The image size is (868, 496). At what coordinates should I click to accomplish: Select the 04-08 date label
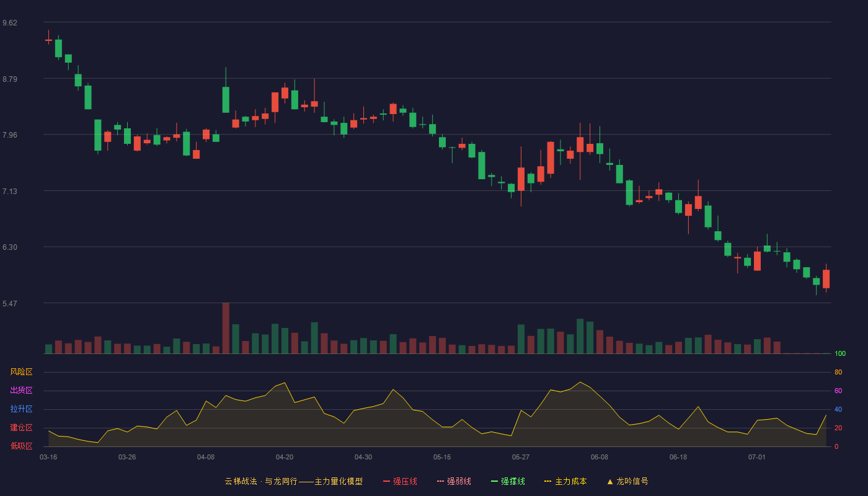point(206,457)
